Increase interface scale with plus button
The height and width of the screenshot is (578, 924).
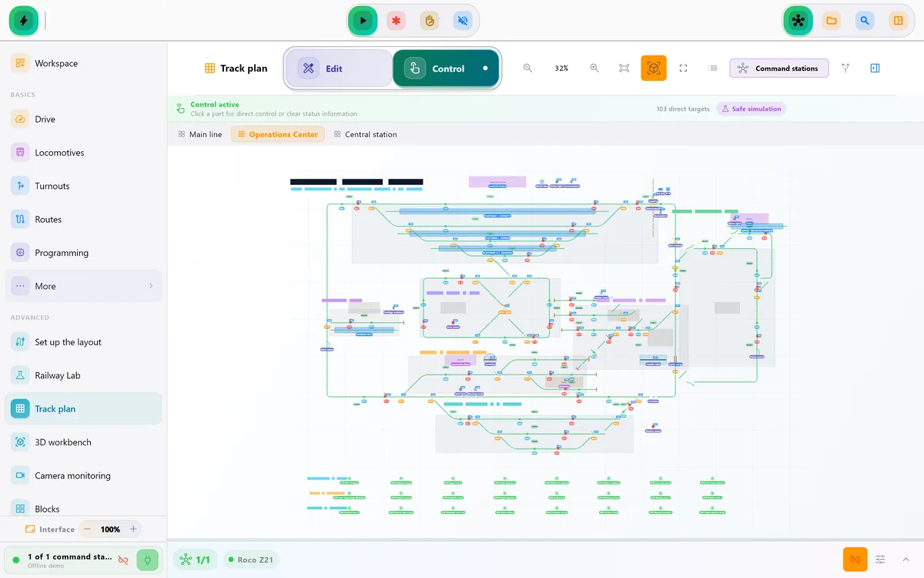pyautogui.click(x=133, y=529)
